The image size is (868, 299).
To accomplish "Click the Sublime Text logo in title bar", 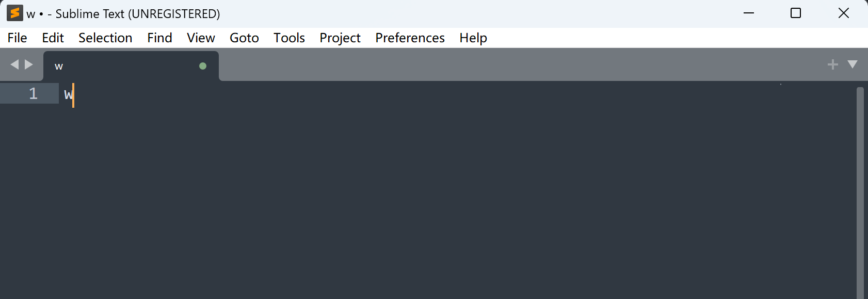I will click(14, 13).
